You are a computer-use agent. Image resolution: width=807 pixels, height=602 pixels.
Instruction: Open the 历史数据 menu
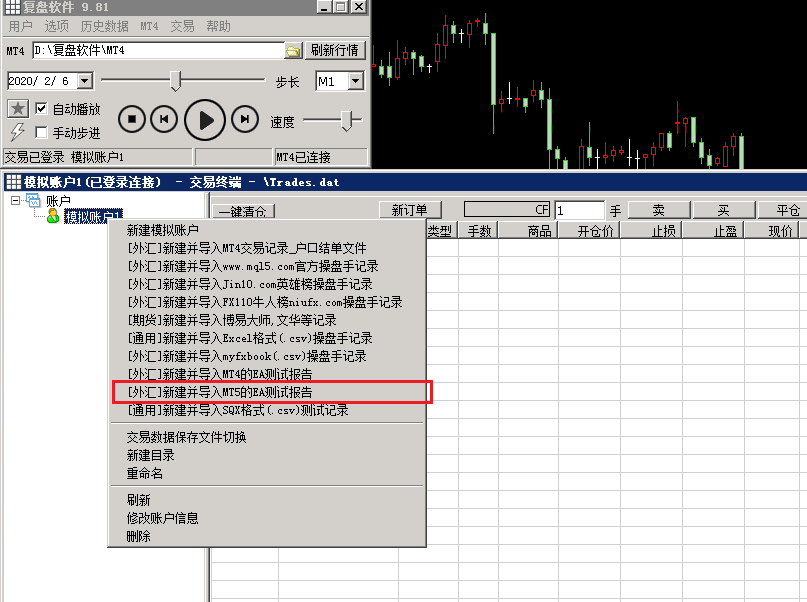[x=104, y=26]
